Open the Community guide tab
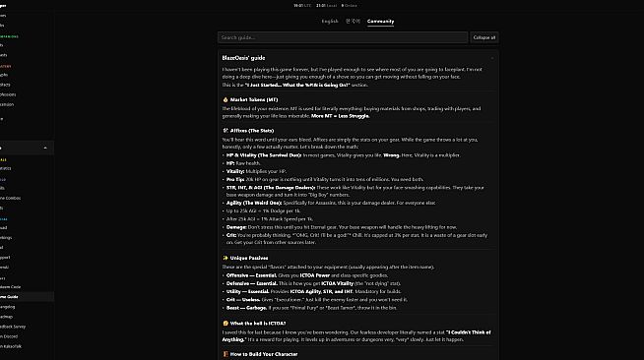Screen dimensions: 644x360 point(380,22)
